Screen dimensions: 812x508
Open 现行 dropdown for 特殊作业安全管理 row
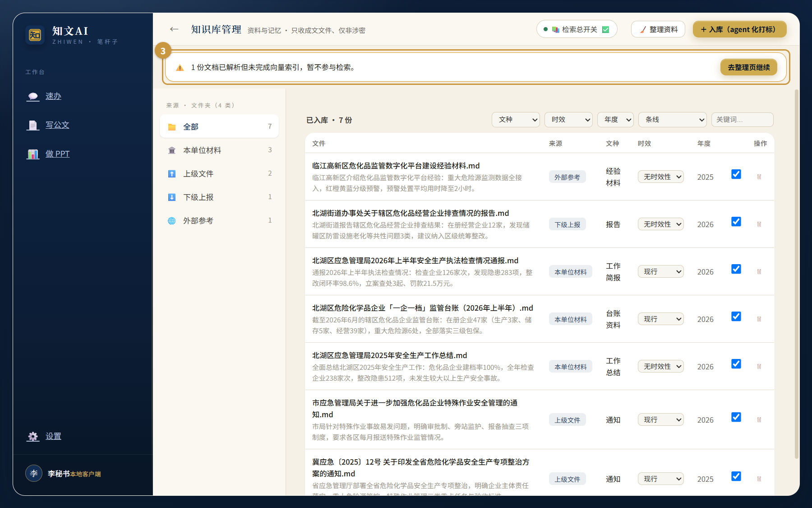(660, 420)
